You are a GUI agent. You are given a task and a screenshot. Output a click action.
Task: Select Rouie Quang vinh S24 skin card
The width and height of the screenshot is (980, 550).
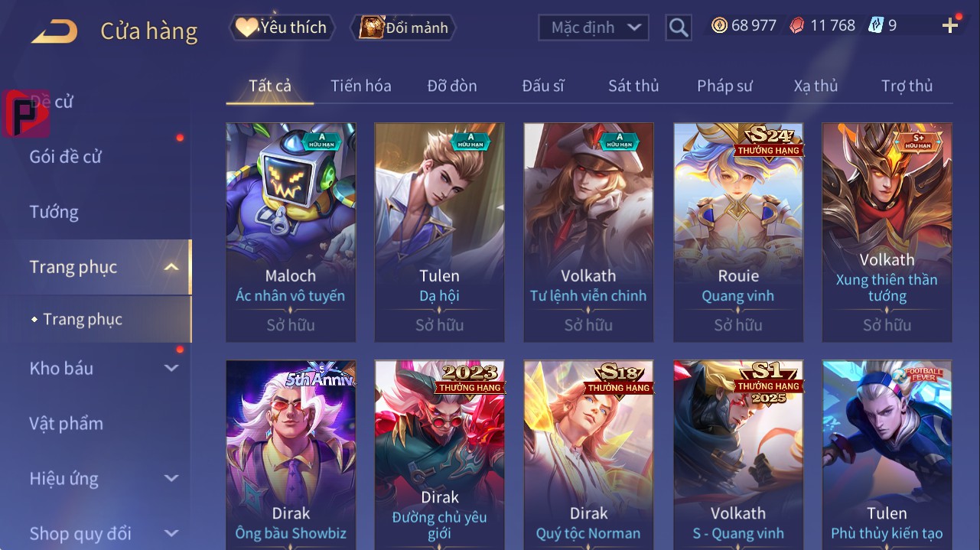pos(738,233)
